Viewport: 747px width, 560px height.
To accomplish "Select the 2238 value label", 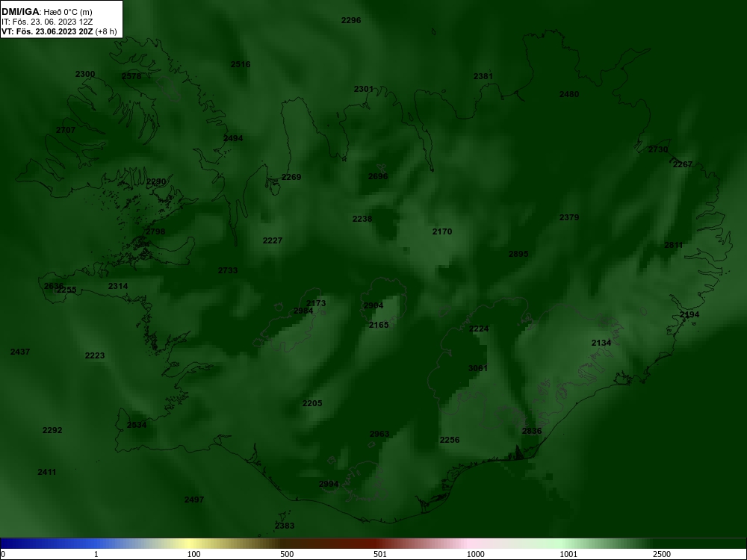I will pos(362,219).
